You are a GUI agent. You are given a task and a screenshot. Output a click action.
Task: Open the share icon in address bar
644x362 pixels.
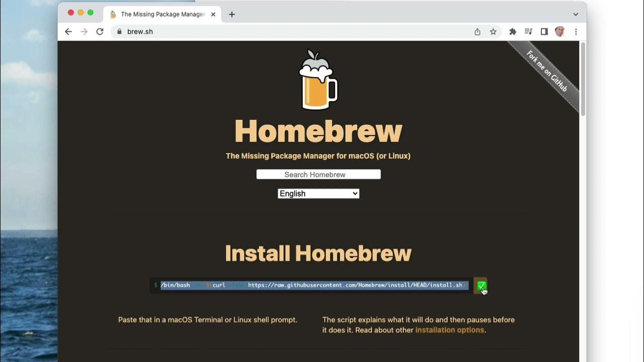tap(477, 32)
